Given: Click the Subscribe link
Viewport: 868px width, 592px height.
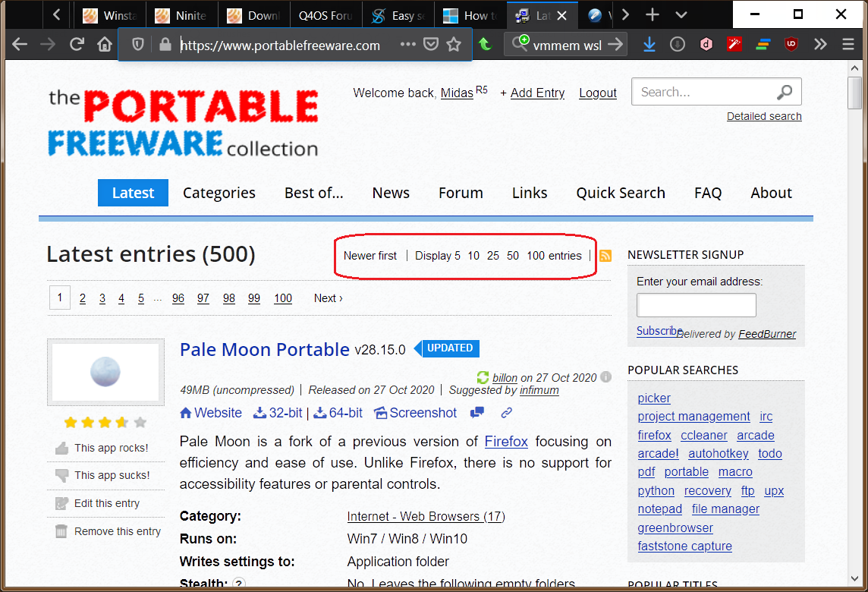Looking at the screenshot, I should tap(659, 331).
